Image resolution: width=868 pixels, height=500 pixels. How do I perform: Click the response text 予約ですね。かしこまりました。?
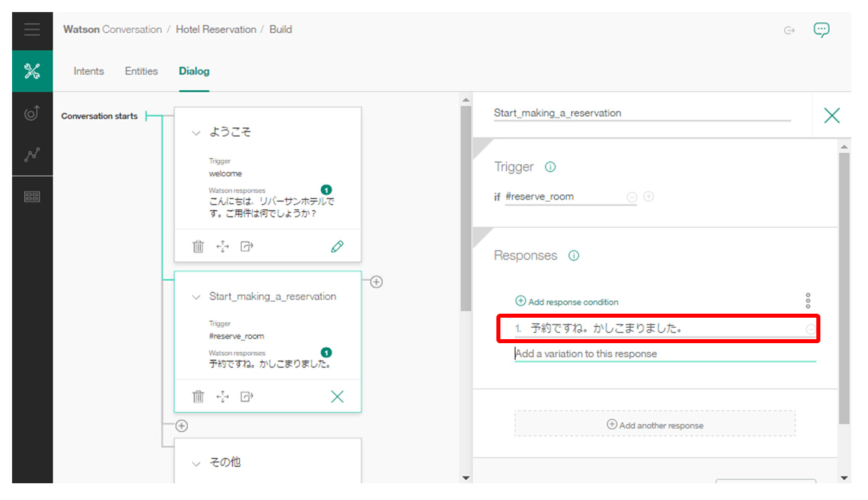click(606, 328)
